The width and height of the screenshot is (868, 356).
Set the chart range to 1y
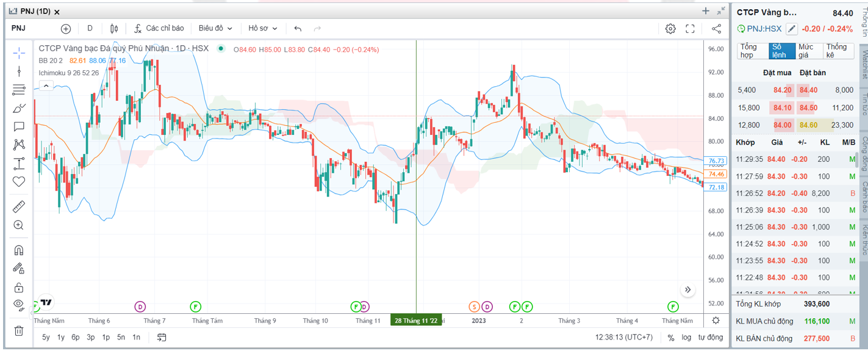[x=61, y=337]
